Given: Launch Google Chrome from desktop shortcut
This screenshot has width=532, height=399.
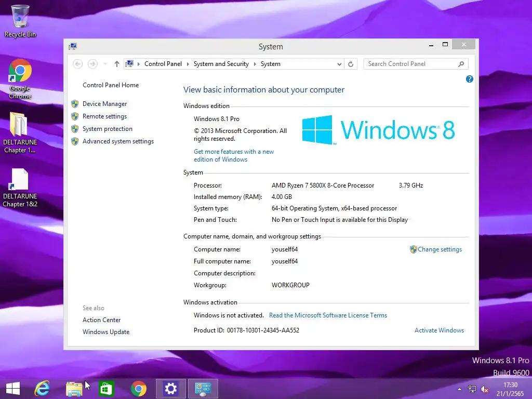Looking at the screenshot, I should coord(20,79).
